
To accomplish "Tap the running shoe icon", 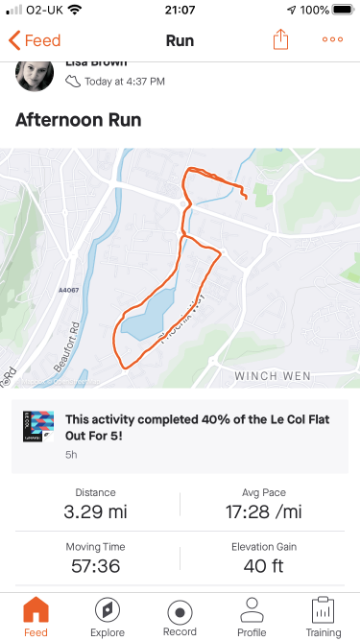I will [x=73, y=81].
